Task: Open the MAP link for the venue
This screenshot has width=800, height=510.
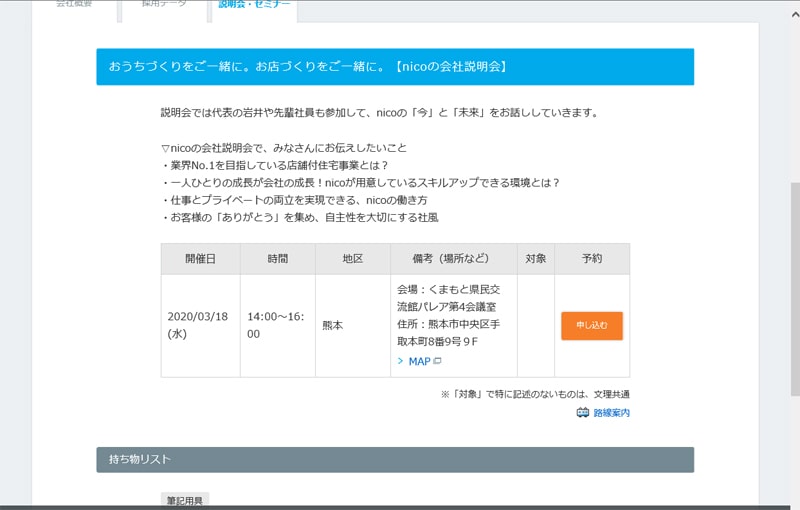Action: [419, 361]
